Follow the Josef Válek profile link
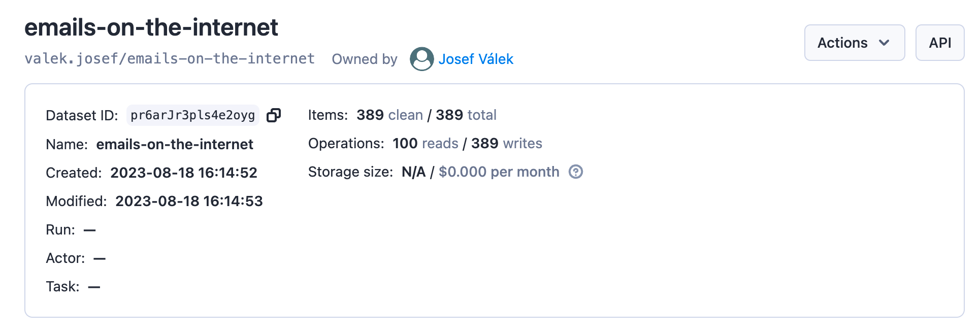Viewport: 980px width, 334px height. point(476,59)
